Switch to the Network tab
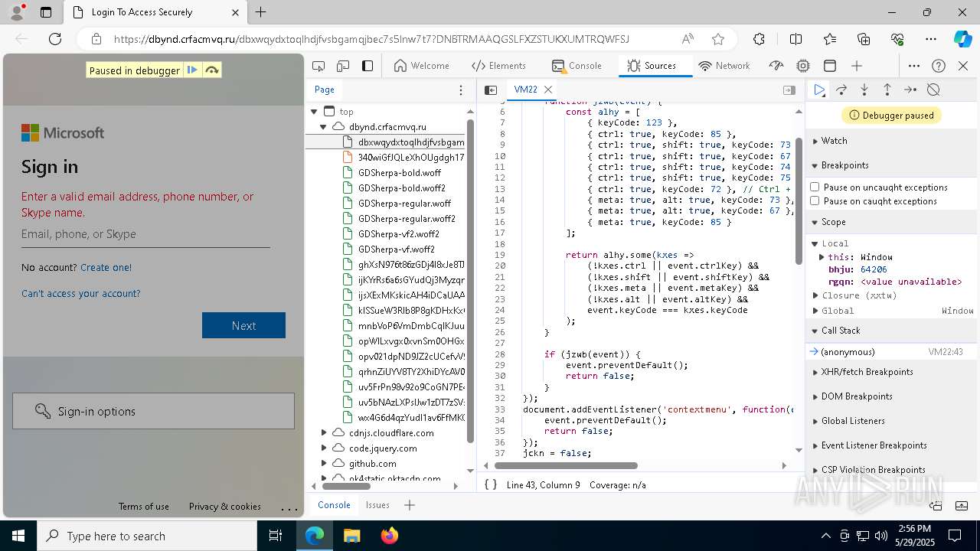980x551 pixels. coord(724,66)
